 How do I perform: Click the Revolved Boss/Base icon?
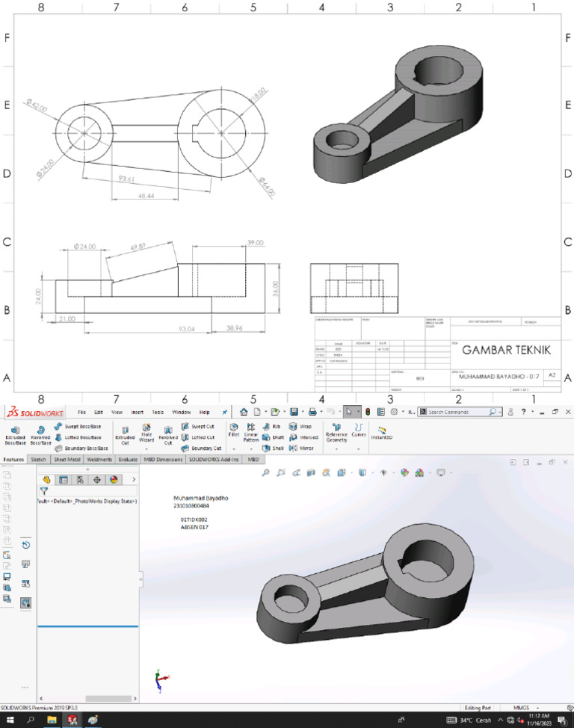coord(40,436)
